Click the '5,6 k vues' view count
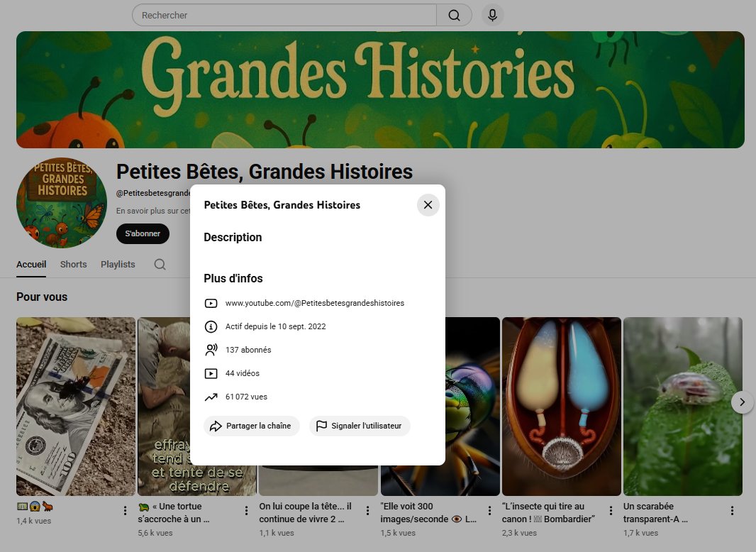756x552 pixels. pos(155,533)
